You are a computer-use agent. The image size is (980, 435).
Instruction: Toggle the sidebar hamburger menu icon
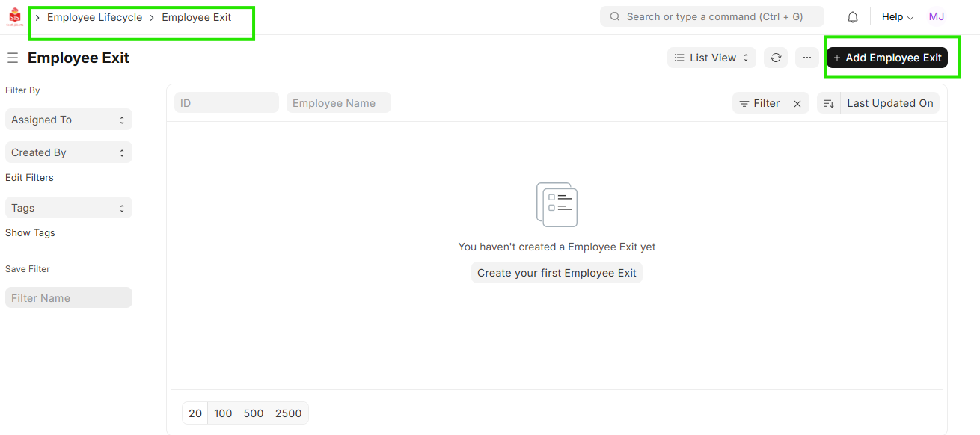click(13, 58)
